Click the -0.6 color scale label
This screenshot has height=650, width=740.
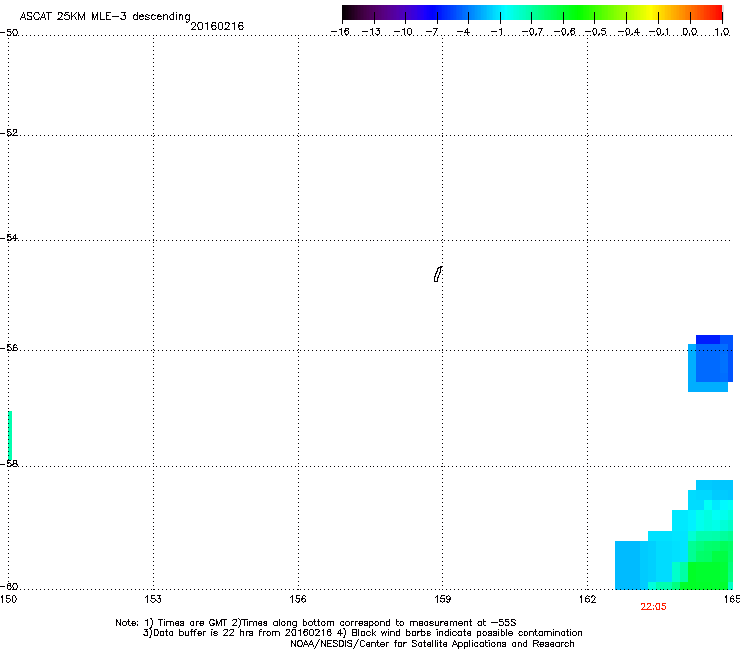564,32
